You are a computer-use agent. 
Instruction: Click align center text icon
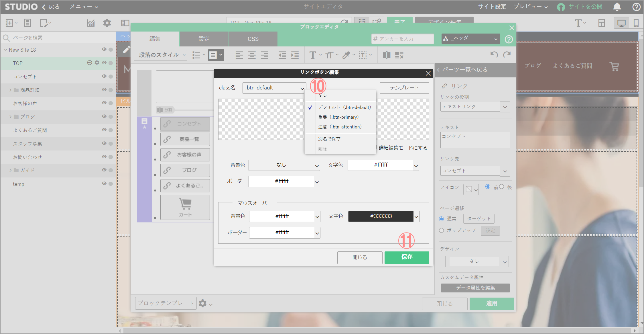coord(252,55)
